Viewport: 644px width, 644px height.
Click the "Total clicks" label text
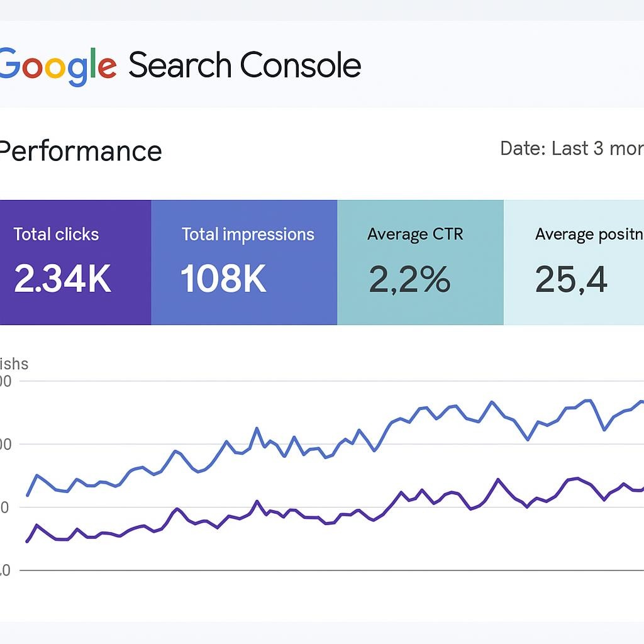(x=56, y=235)
